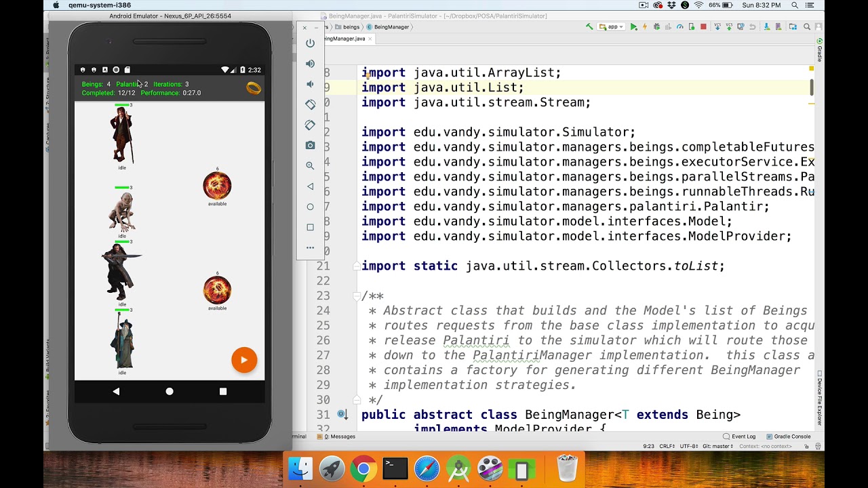Place cursor on 'import java.util.ArrayList;' line
The height and width of the screenshot is (488, 868).
pyautogui.click(x=461, y=73)
